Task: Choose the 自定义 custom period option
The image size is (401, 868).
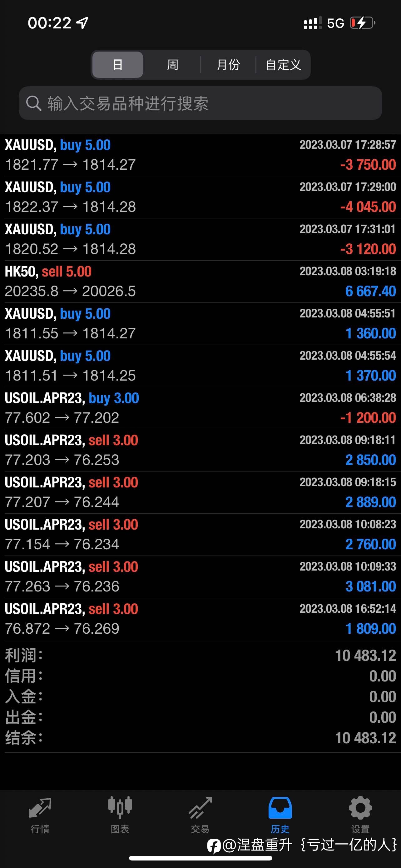Action: click(283, 65)
